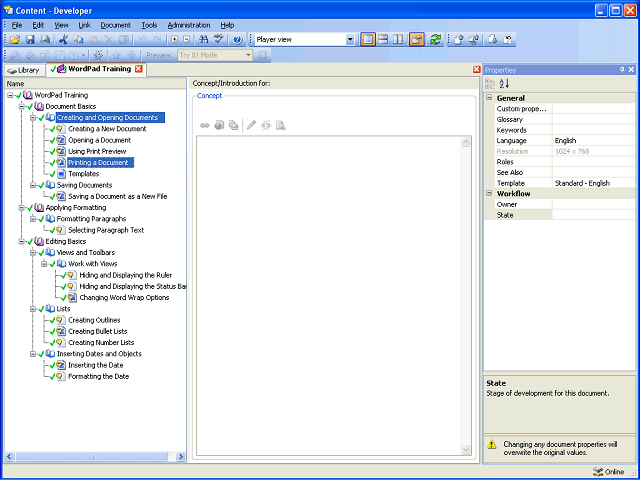This screenshot has height=480, width=640.
Task: Click the Name column header
Action: 95,84
